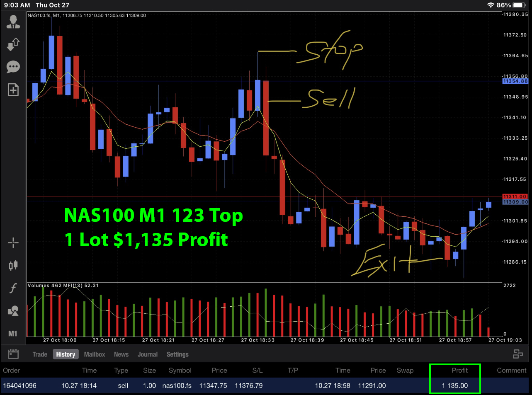Open the Settings tab

coord(177,354)
